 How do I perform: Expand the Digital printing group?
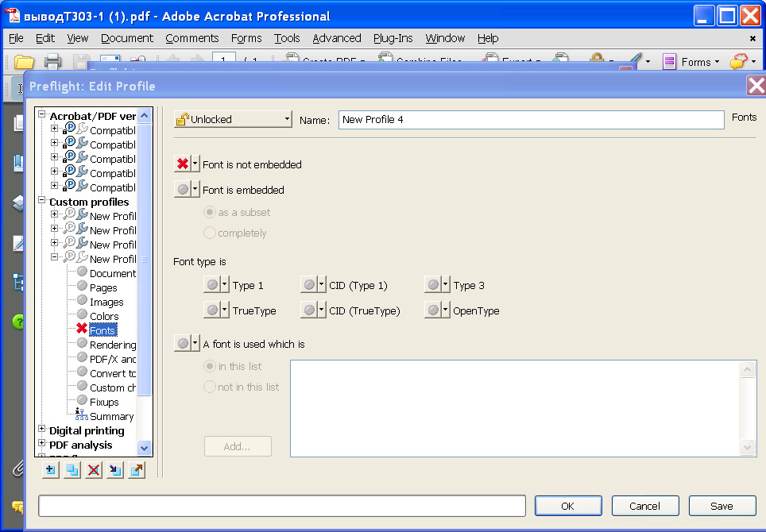coord(41,429)
